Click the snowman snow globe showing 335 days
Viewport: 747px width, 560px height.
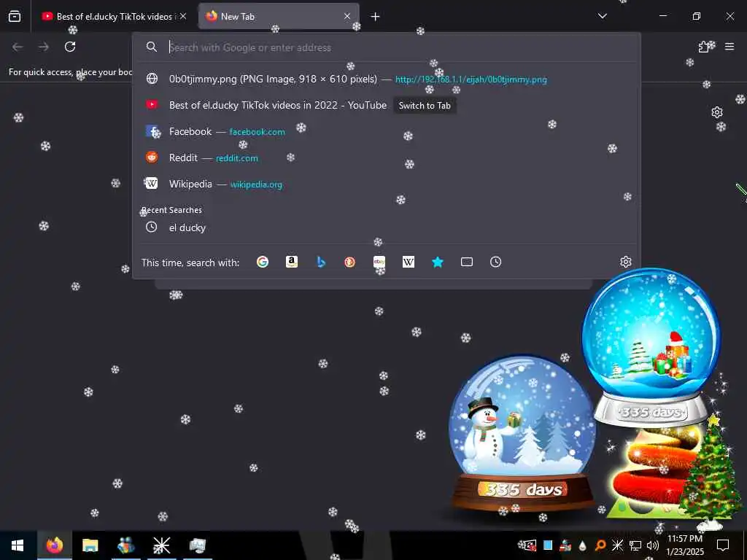[x=522, y=433]
